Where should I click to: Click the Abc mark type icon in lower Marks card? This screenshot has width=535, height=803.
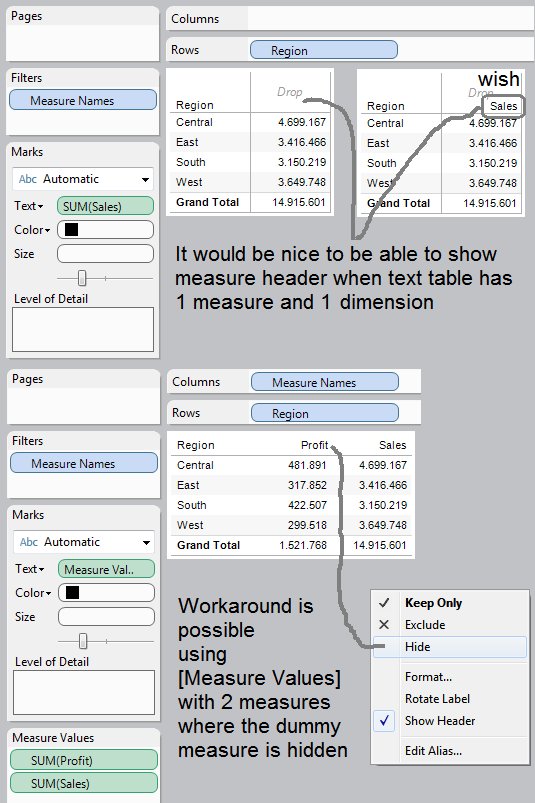click(x=29, y=542)
